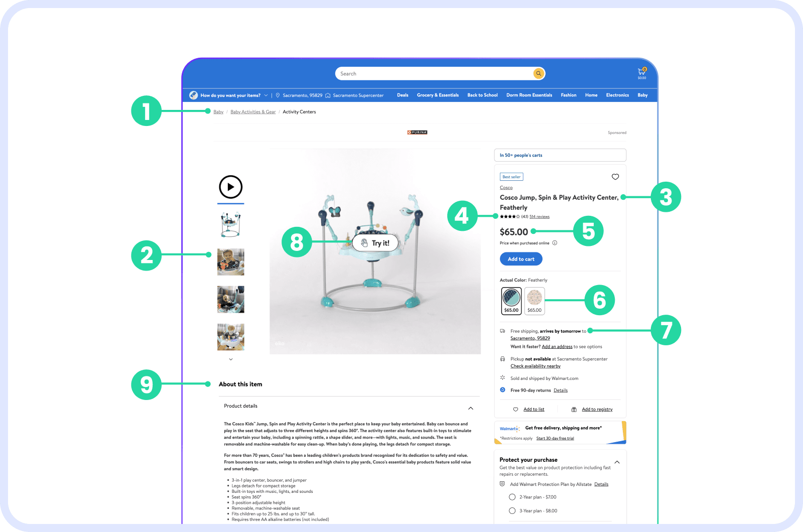Screen dimensions: 803x532
Task: Select the activity center product thumbnail
Action: click(231, 224)
